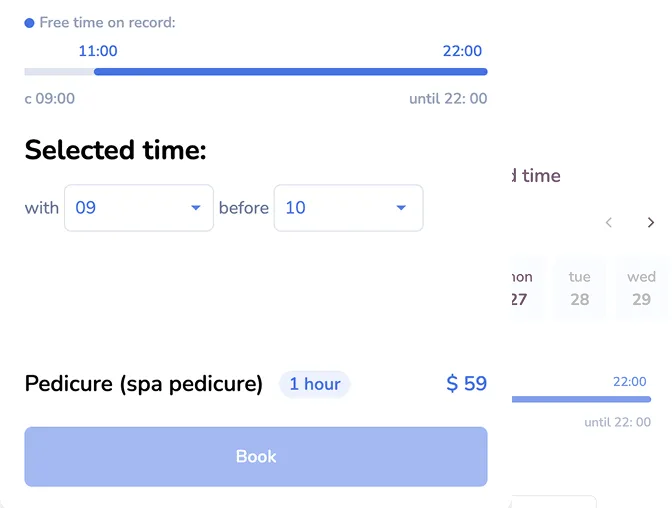The height and width of the screenshot is (508, 672).
Task: Open the 'before' end hour dropdown
Action: pyautogui.click(x=348, y=208)
